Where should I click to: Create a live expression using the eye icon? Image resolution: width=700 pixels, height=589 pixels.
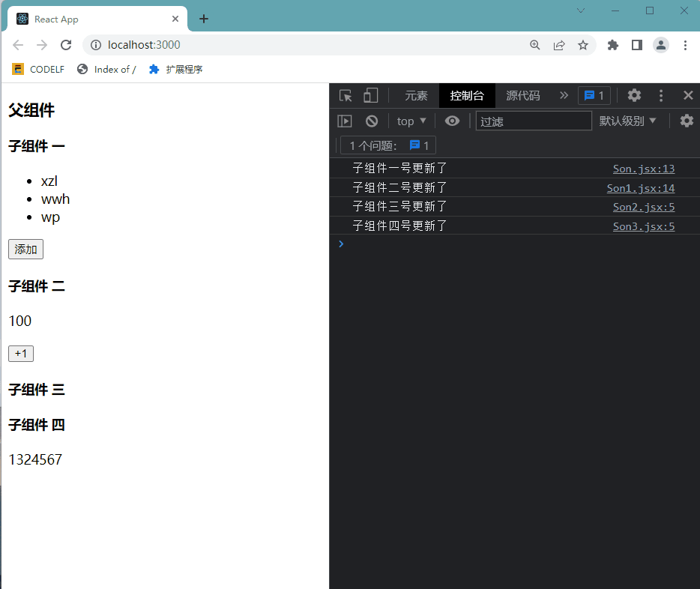(x=452, y=121)
